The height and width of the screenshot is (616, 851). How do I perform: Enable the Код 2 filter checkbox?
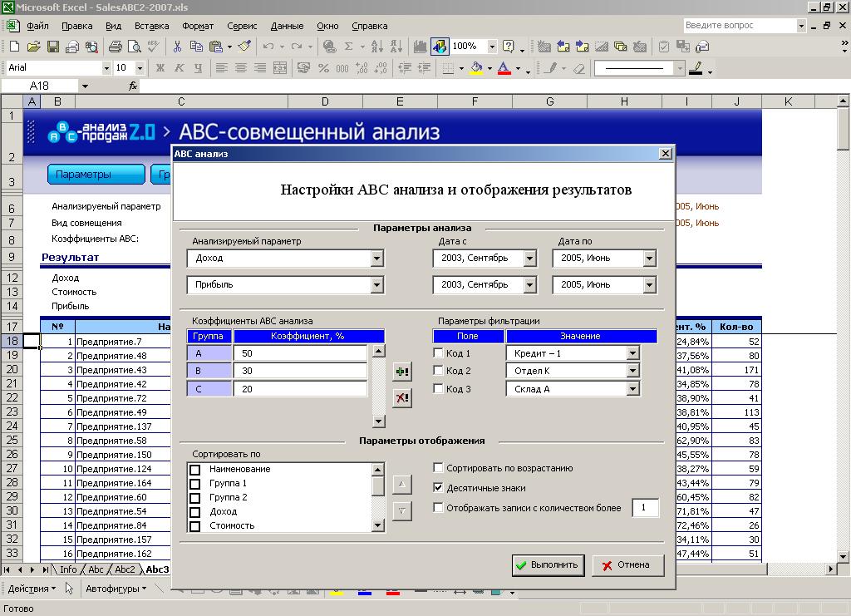point(438,370)
